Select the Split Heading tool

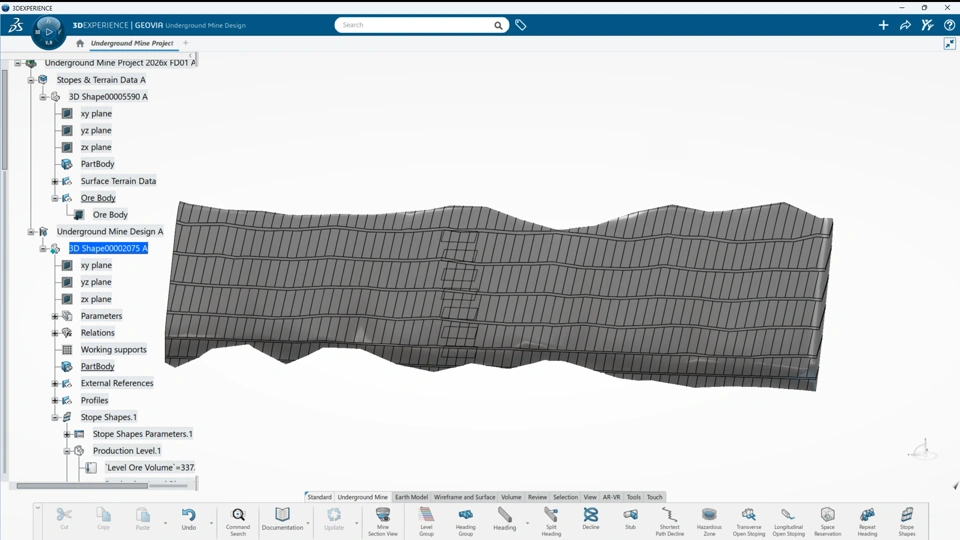551,522
